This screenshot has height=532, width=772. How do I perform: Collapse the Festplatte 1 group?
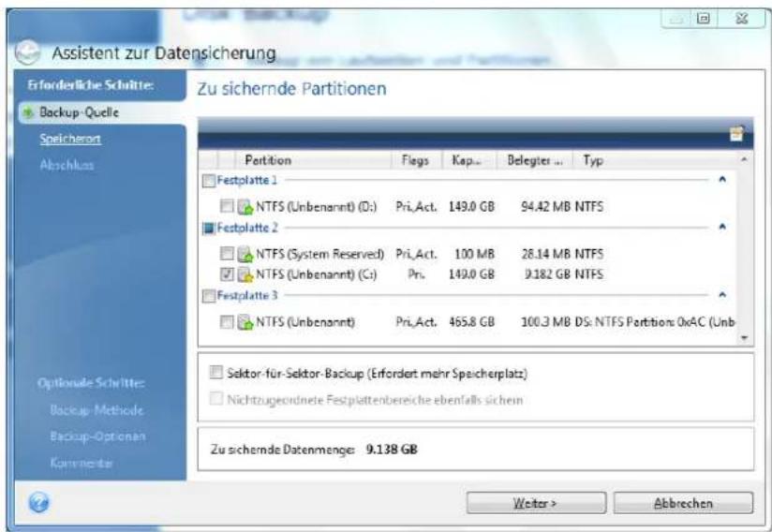tap(722, 180)
